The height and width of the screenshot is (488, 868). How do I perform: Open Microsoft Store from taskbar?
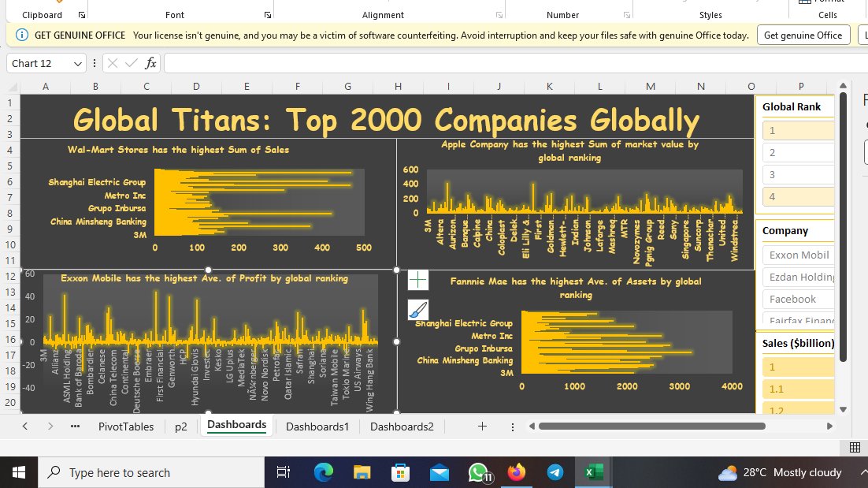tap(400, 472)
